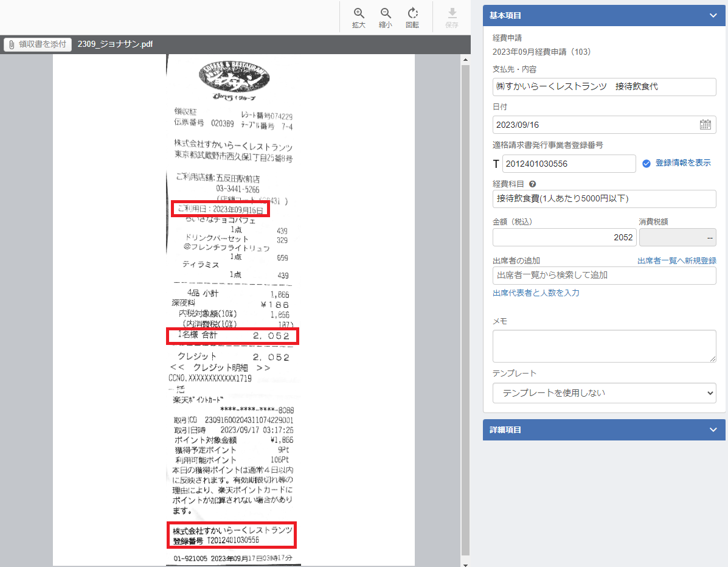Screen dimensions: 728x567
Task: Click the 領収書を添付 attach button
Action: tap(38, 44)
